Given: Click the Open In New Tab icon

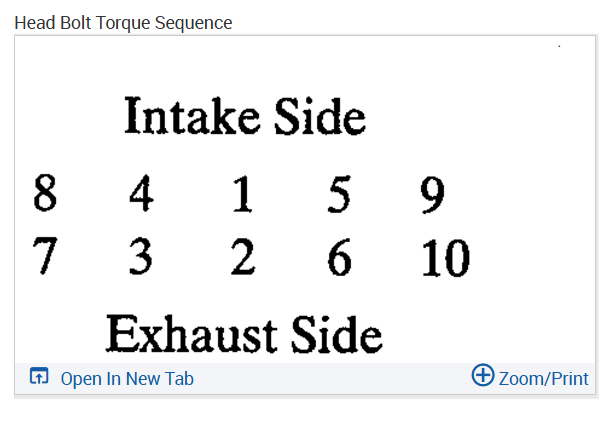Looking at the screenshot, I should [x=39, y=378].
